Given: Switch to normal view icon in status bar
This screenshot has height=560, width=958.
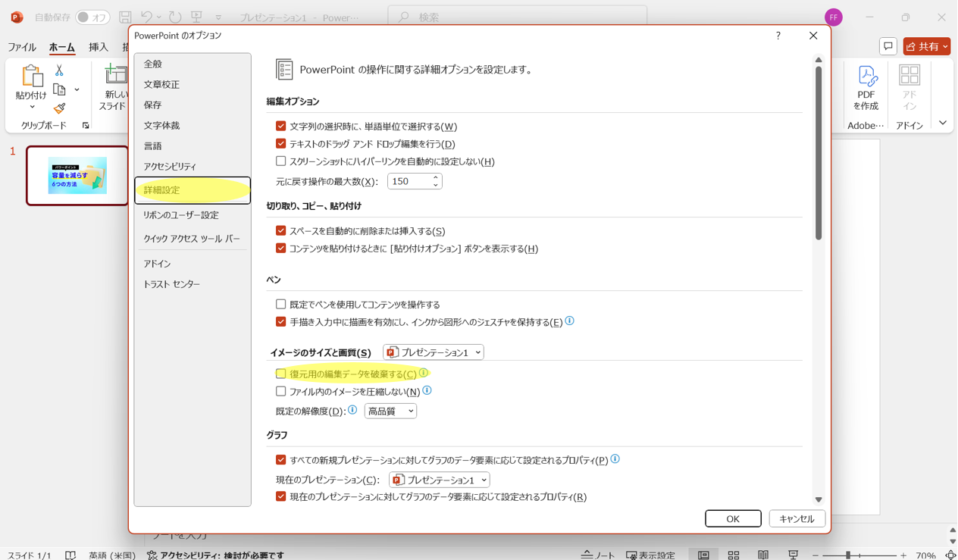Looking at the screenshot, I should 703,555.
